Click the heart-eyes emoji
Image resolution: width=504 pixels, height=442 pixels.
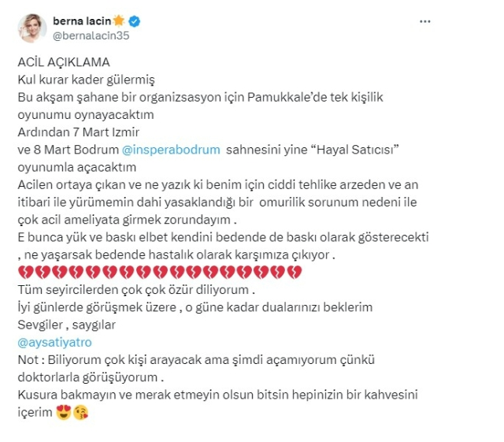[x=64, y=410]
